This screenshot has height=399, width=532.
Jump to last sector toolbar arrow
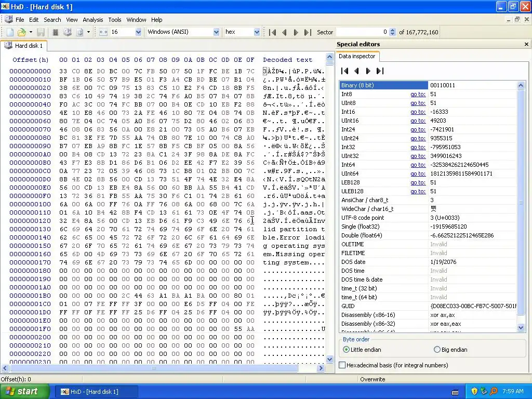308,32
